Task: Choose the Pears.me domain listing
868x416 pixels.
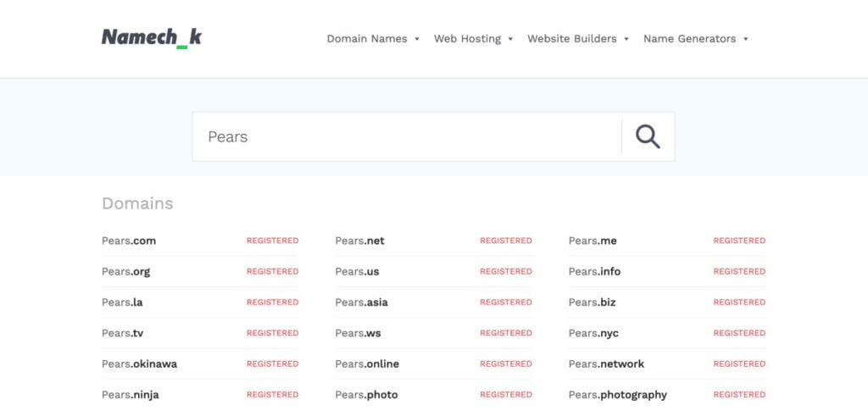Action: tap(593, 241)
